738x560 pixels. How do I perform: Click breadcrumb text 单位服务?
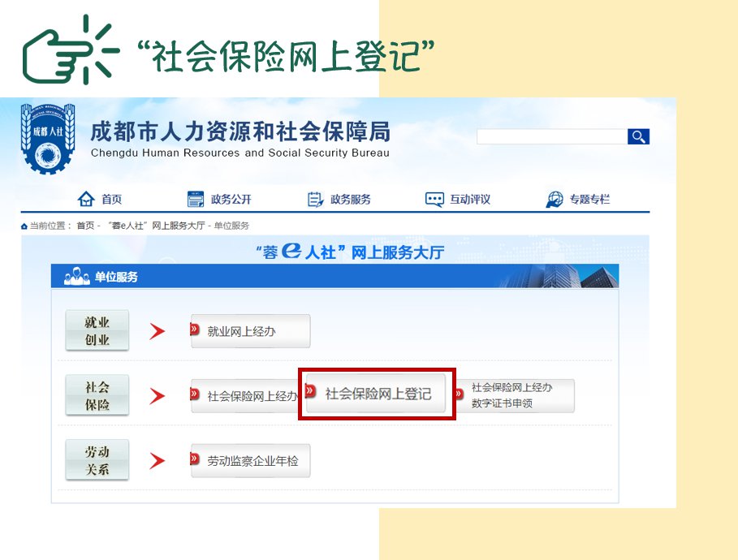[231, 226]
